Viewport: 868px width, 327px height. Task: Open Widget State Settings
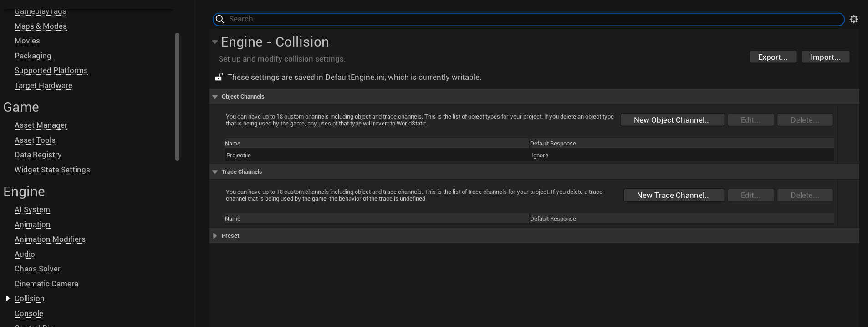coord(52,170)
